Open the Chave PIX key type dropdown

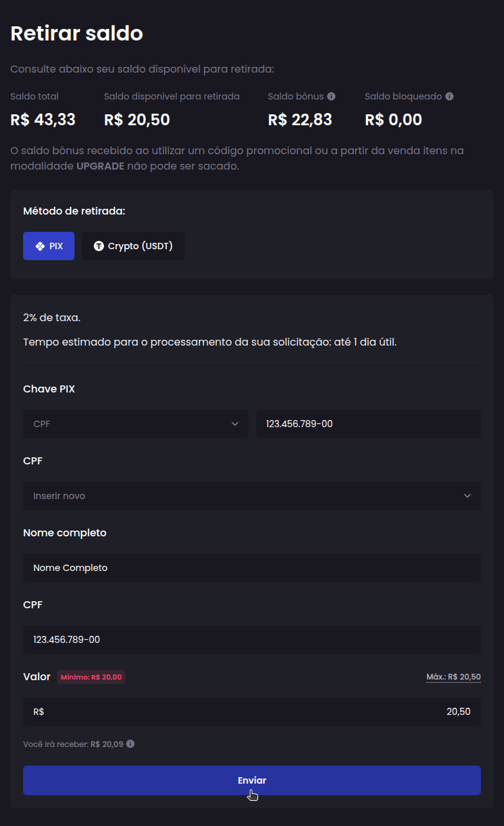135,424
